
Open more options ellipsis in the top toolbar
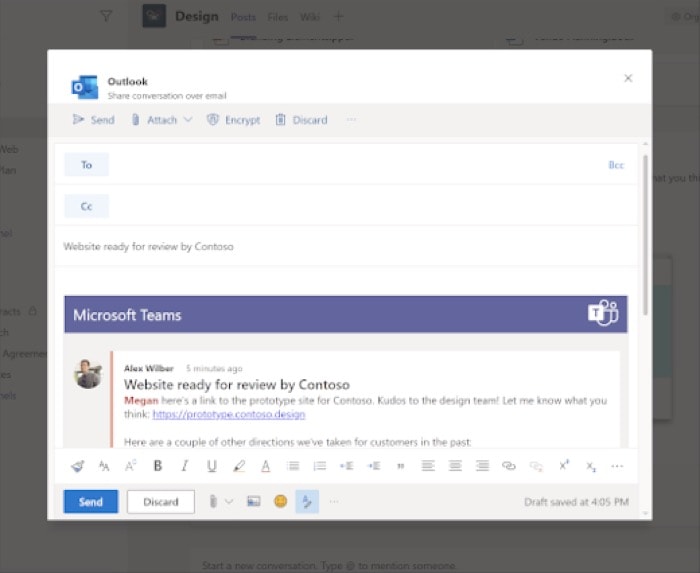pyautogui.click(x=351, y=119)
